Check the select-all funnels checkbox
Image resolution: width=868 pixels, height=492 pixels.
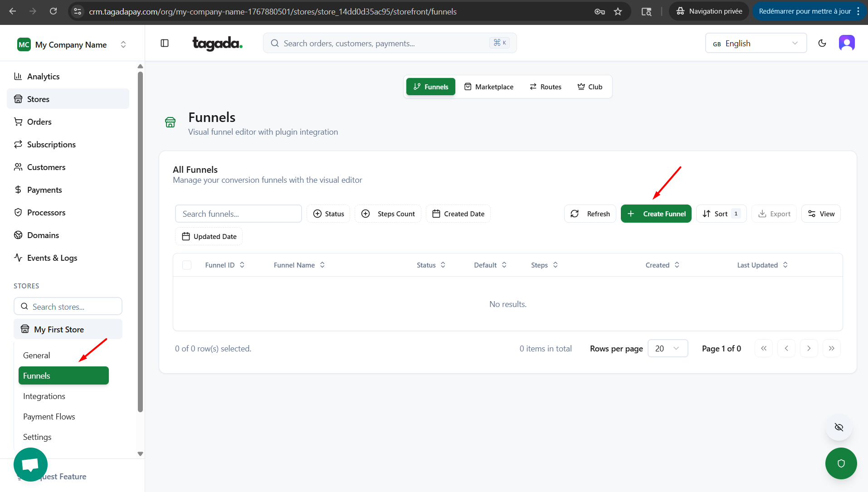pyautogui.click(x=187, y=265)
